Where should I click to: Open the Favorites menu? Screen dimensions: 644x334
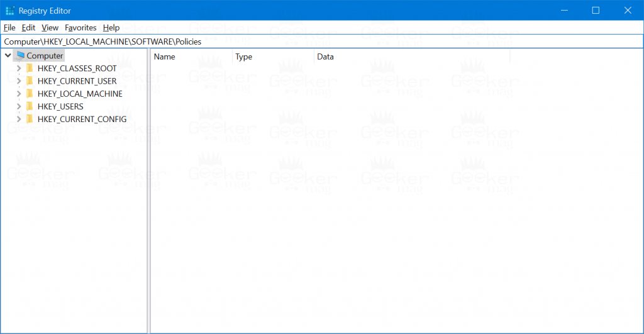pyautogui.click(x=80, y=28)
